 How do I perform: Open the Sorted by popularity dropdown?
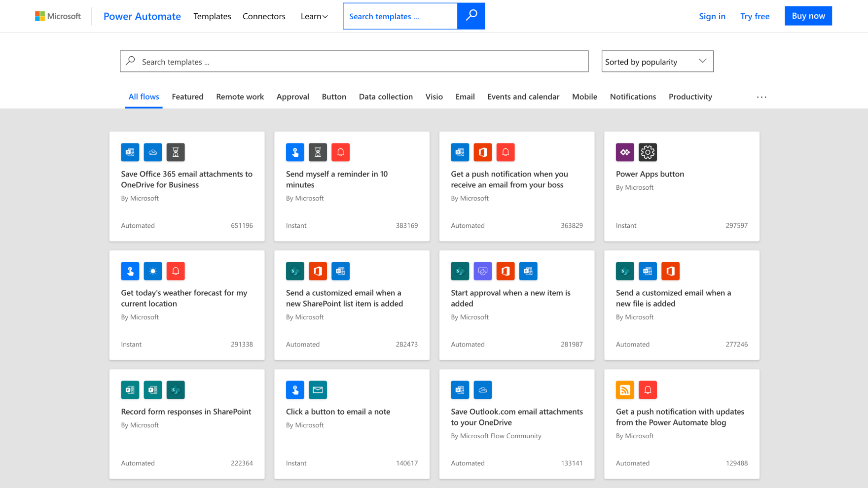(x=657, y=62)
